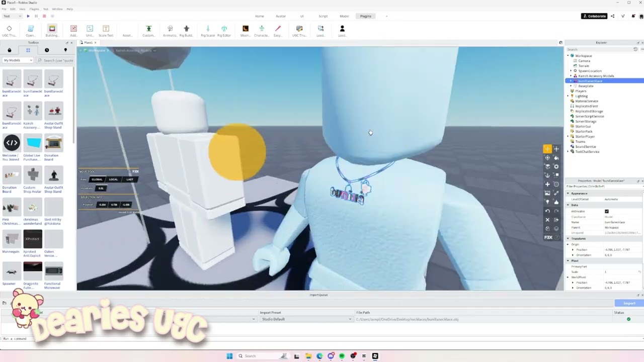Select the LAST axis option
The height and width of the screenshot is (362, 644).
click(130, 179)
